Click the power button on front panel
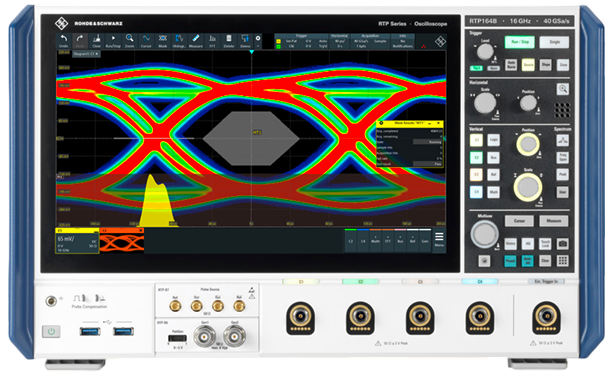 [x=51, y=332]
